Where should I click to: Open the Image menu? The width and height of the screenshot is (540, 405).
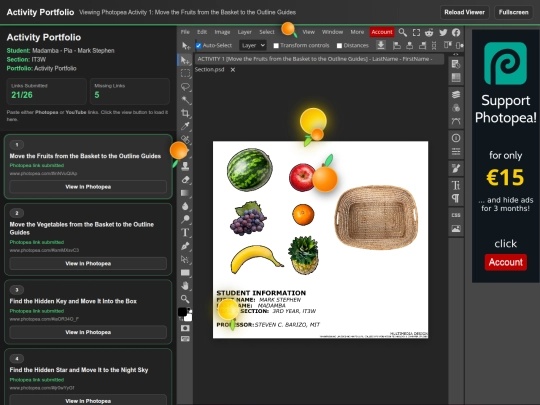(222, 32)
